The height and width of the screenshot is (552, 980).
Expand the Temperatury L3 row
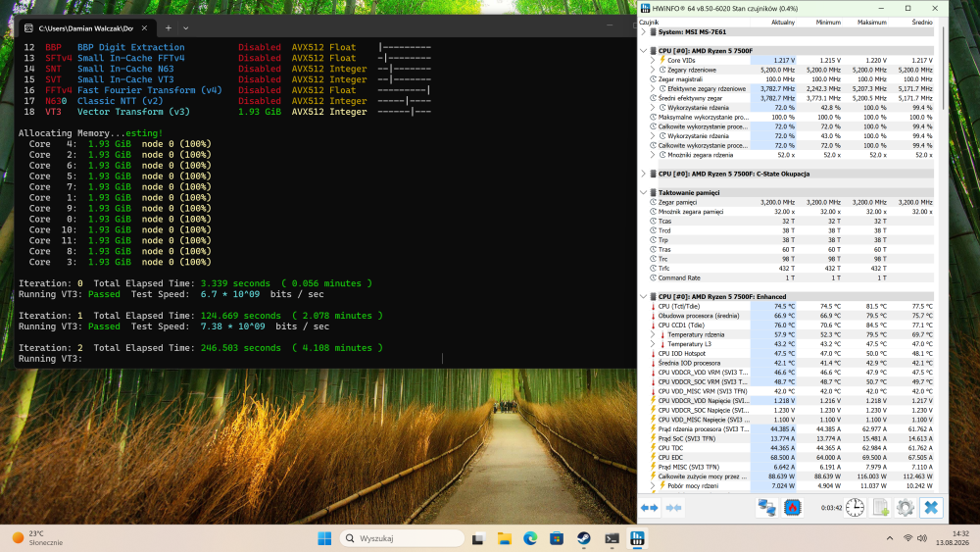[x=653, y=344]
